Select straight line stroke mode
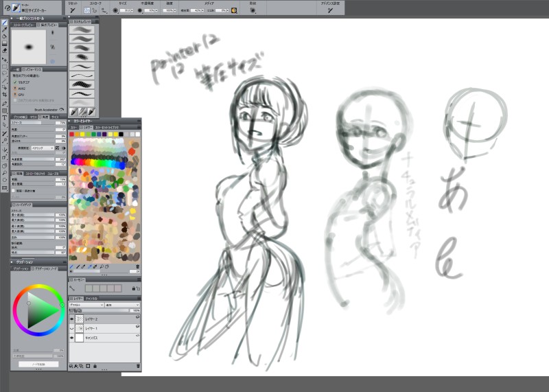 click(x=94, y=10)
